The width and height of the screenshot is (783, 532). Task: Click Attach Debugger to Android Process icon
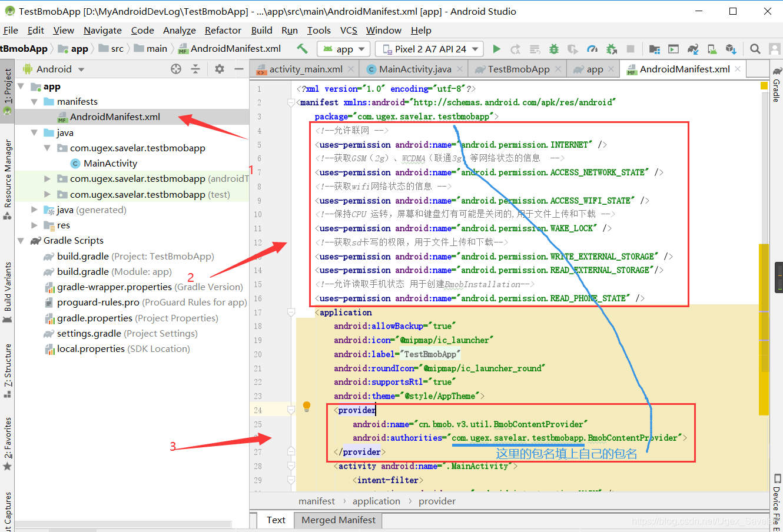point(612,49)
